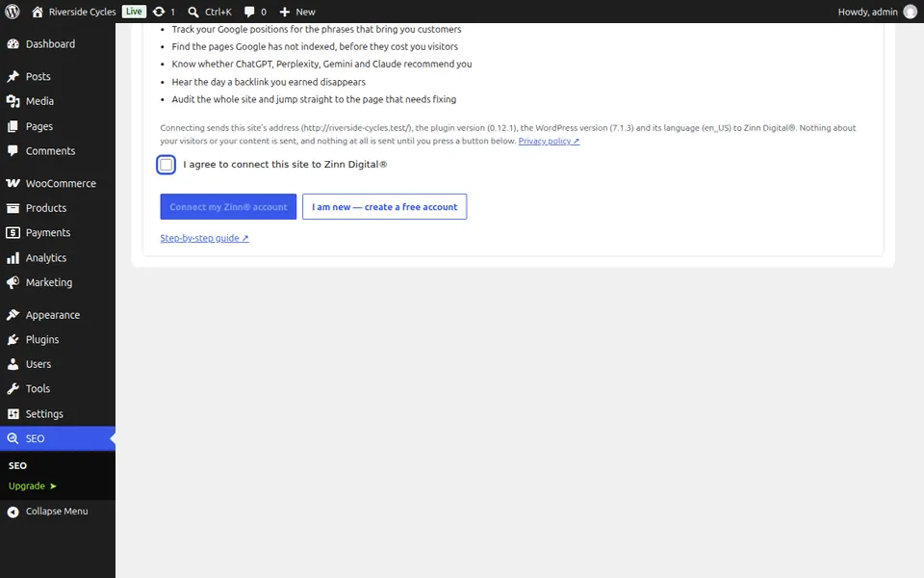Open the Step-by-step guide link
The width and height of the screenshot is (924, 578).
[204, 238]
